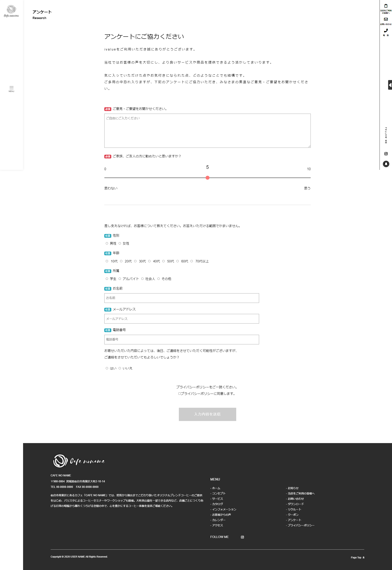Open footer link お問い合わせ
Viewport: 392px width, 570px height.
click(295, 498)
